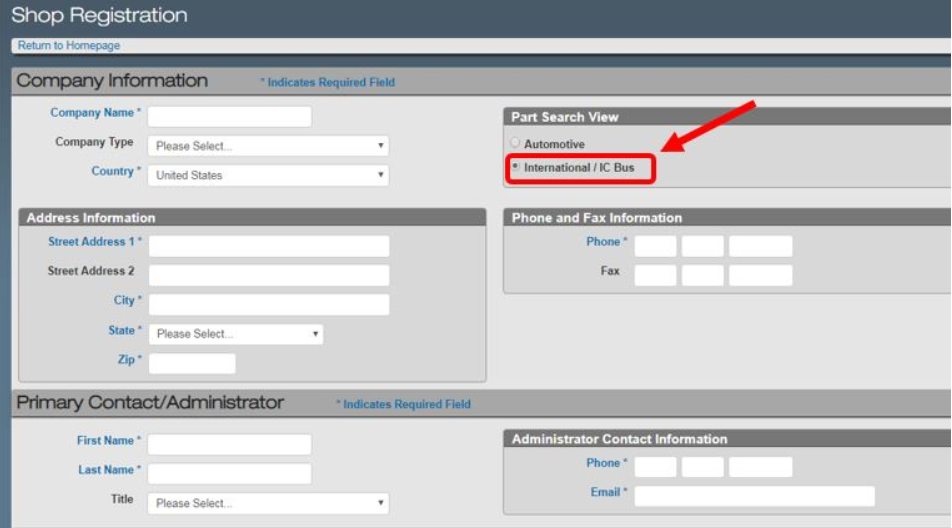Click the Company Name field
Viewport: 952px width, 528px height.
(x=230, y=117)
